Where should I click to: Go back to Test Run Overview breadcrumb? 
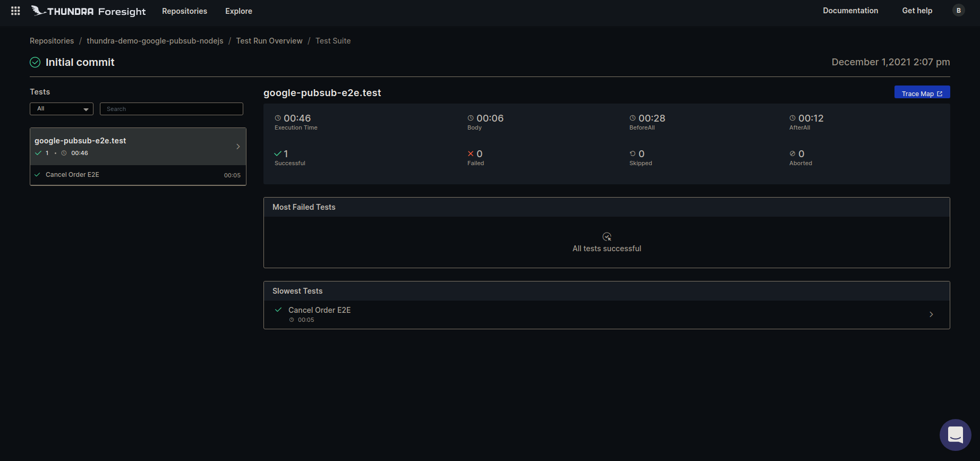coord(269,41)
